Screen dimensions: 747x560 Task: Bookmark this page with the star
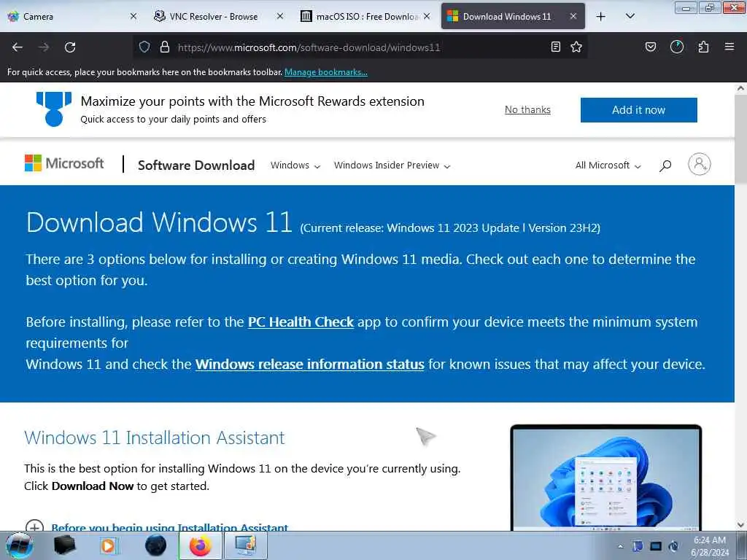[576, 47]
